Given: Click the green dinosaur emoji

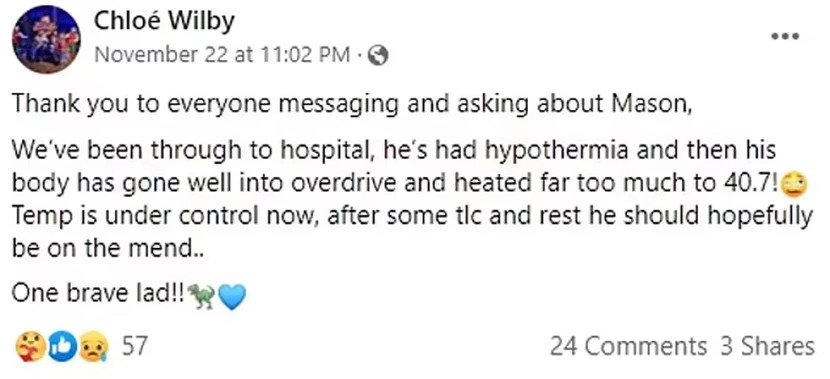Looking at the screenshot, I should (x=202, y=295).
